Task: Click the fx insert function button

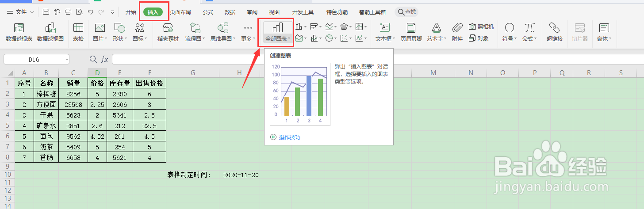Action: 105,59
